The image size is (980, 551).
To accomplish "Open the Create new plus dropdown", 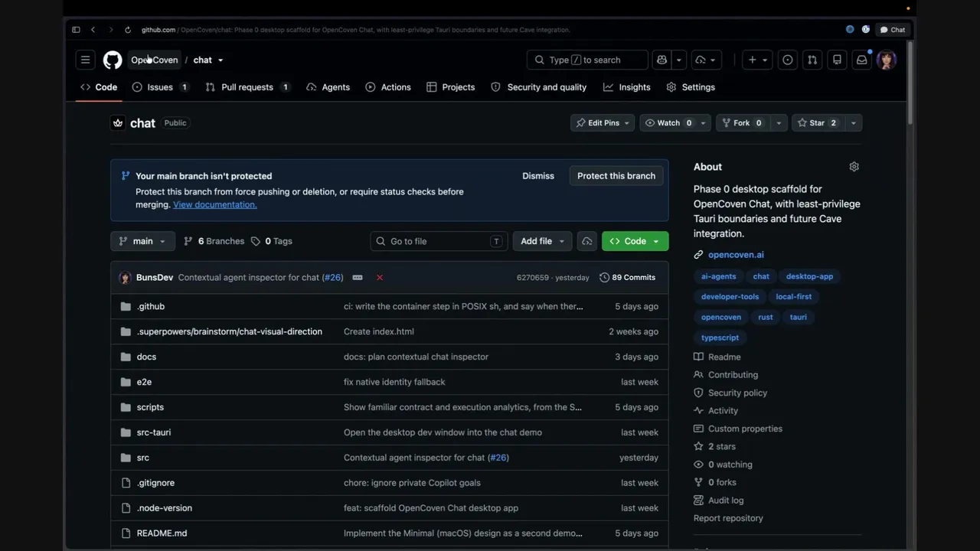I will [758, 60].
